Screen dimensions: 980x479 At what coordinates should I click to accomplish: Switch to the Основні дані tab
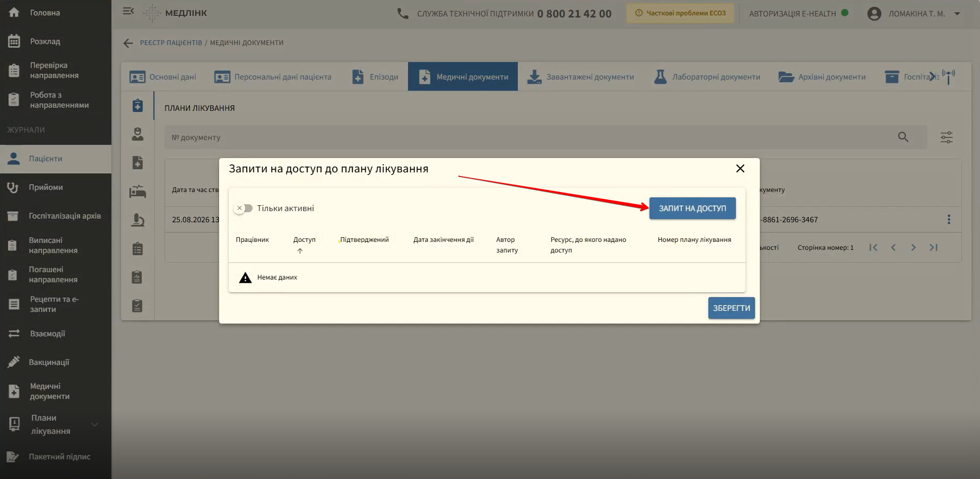[163, 77]
